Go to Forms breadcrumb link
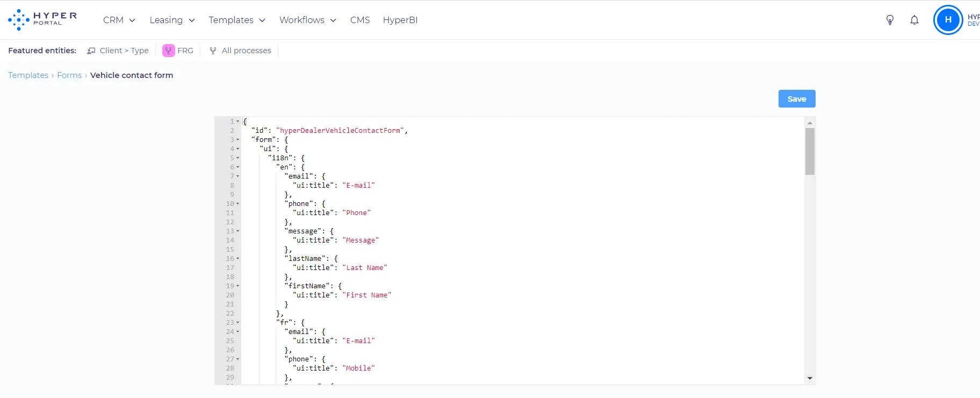Viewport: 980px width, 398px height. [x=69, y=75]
